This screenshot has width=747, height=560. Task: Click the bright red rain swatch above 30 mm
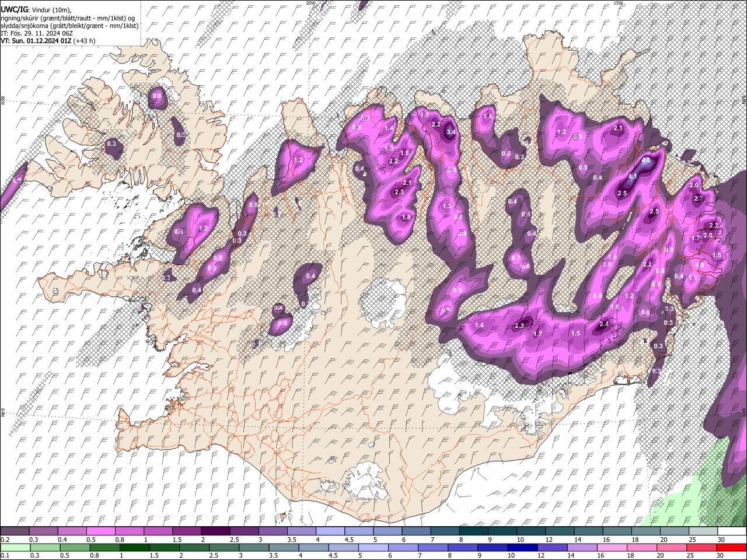(x=732, y=547)
